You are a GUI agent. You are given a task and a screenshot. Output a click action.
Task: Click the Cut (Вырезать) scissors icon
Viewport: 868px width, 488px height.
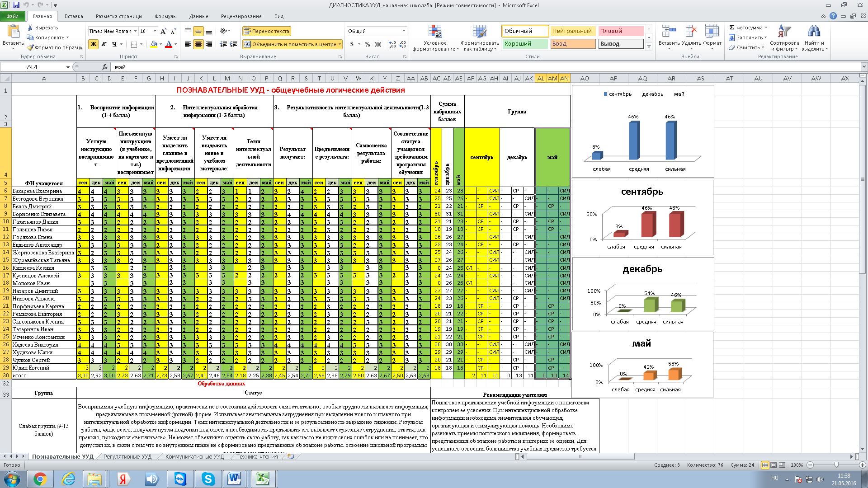pyautogui.click(x=30, y=28)
